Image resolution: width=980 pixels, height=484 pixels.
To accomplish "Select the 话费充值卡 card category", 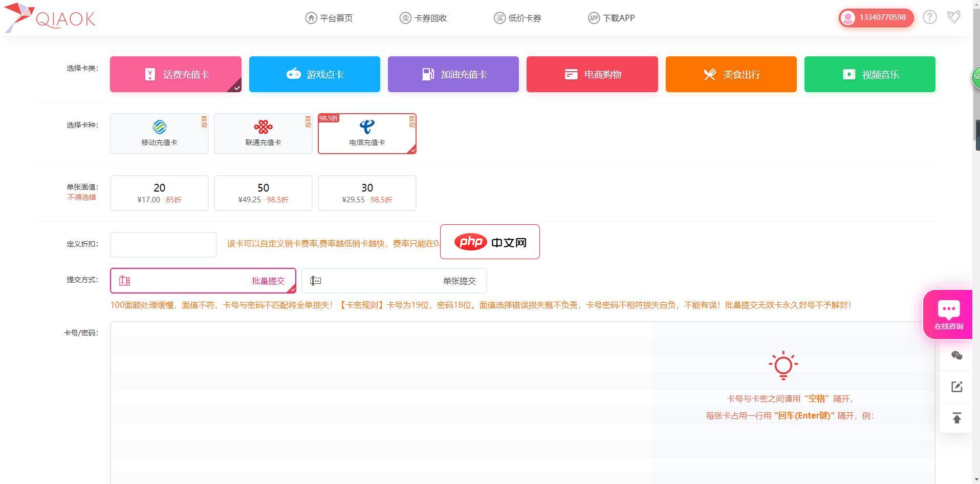I will 175,74.
